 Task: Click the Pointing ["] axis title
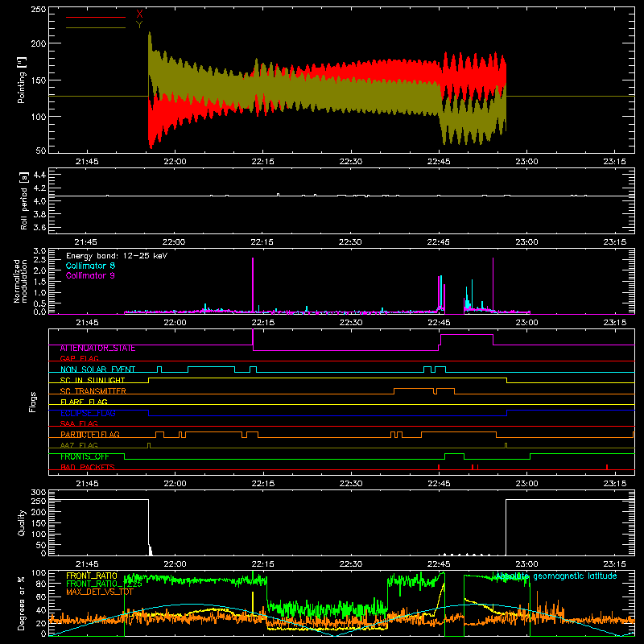coord(22,80)
